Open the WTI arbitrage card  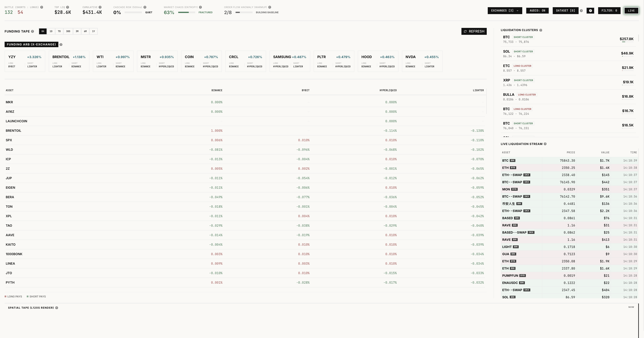113,61
